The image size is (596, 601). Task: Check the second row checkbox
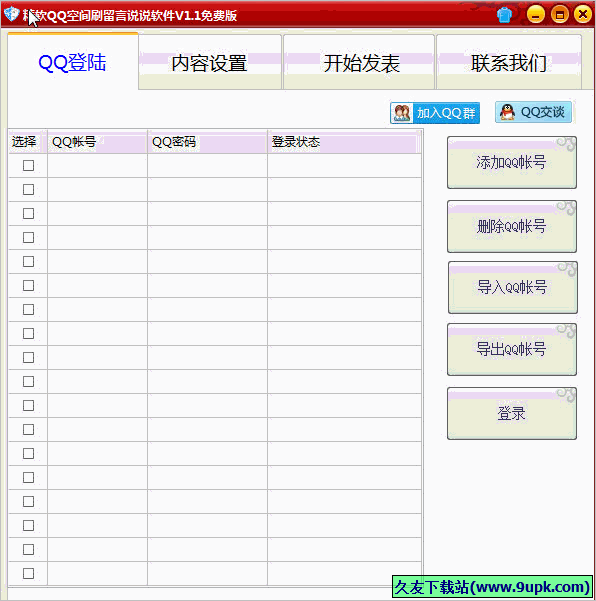coord(28,189)
